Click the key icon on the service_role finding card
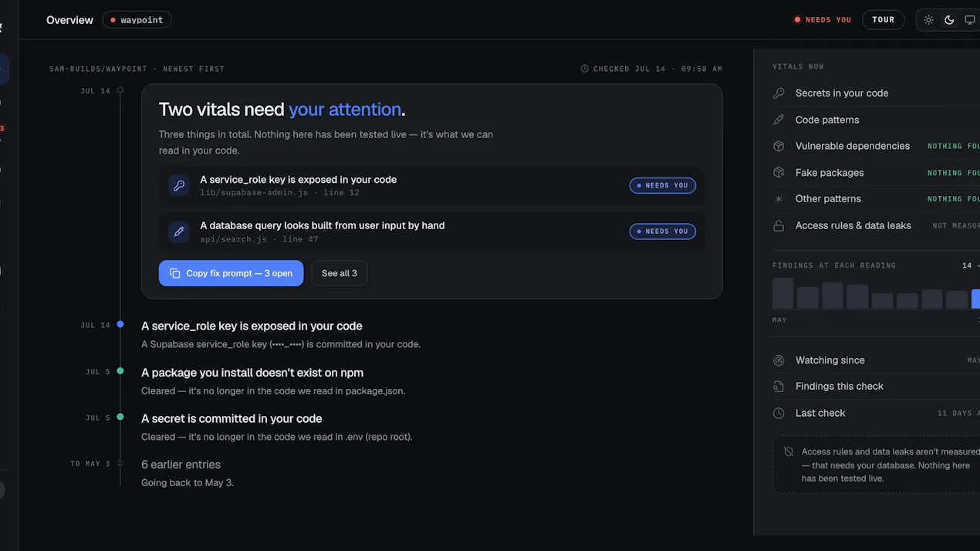Screen dimensions: 980x551 pyautogui.click(x=179, y=185)
